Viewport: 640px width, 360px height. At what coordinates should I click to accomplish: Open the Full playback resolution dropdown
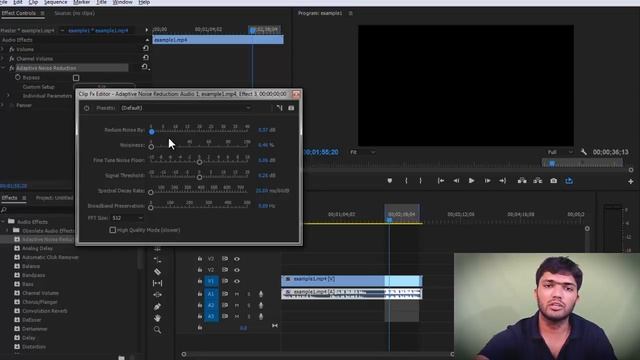click(559, 152)
